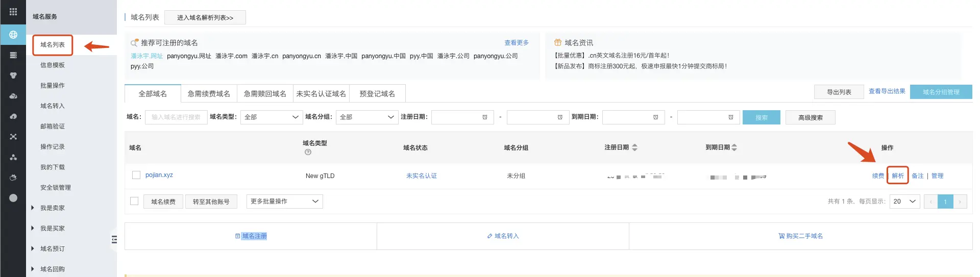Open 我的下载 in sidebar menu

click(x=53, y=167)
